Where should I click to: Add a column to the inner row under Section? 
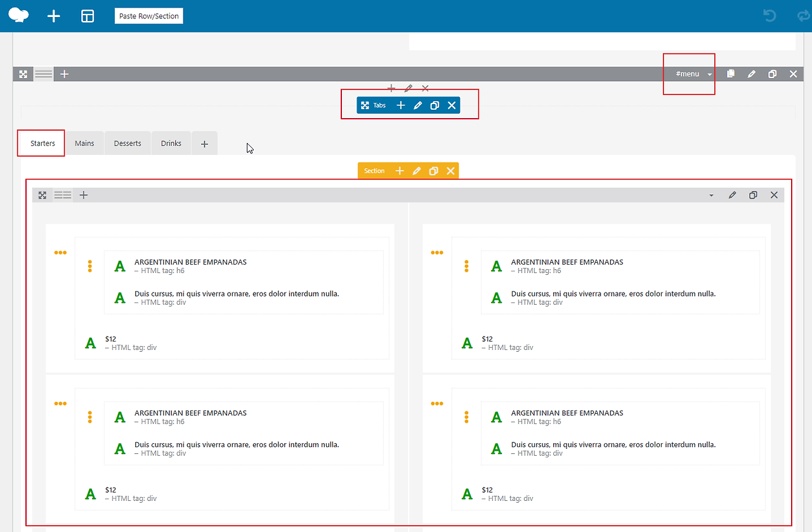click(83, 195)
